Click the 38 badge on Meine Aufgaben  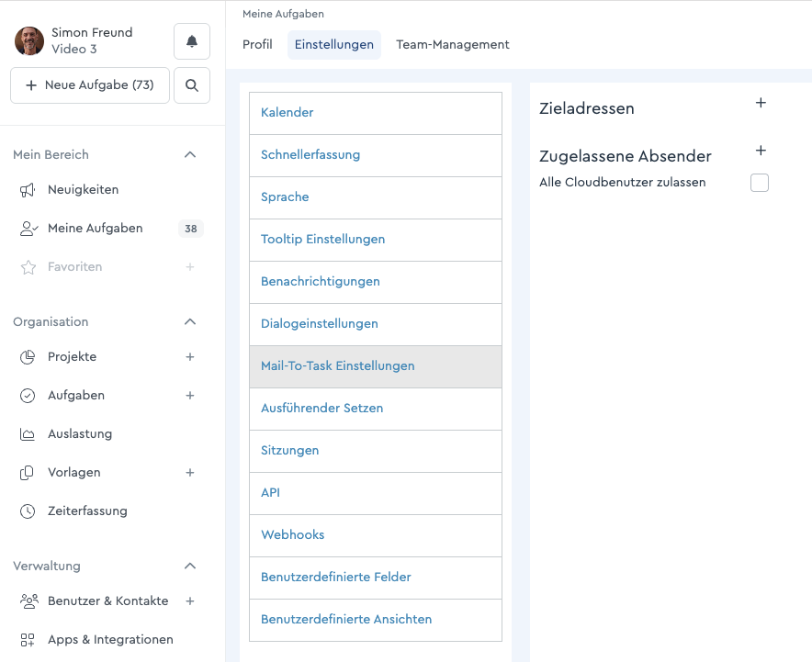(190, 229)
